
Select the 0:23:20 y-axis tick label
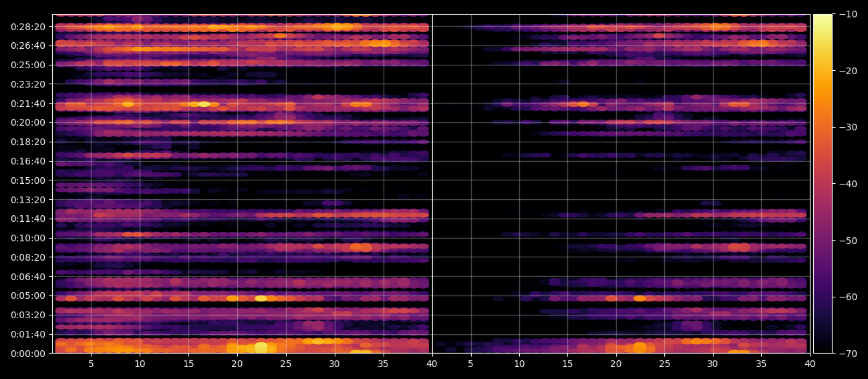point(28,84)
